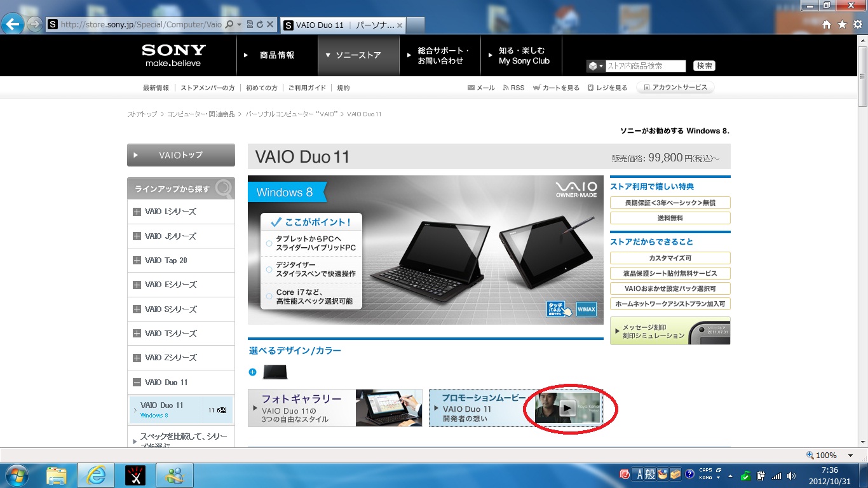Click the magnifier icon on ラインアップから探す

(x=224, y=189)
